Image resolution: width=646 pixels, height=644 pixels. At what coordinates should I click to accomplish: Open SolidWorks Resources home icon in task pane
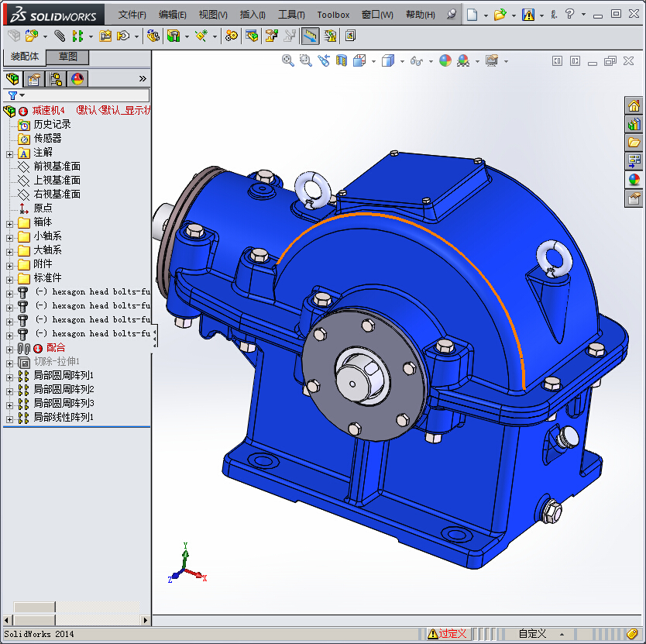[x=634, y=106]
